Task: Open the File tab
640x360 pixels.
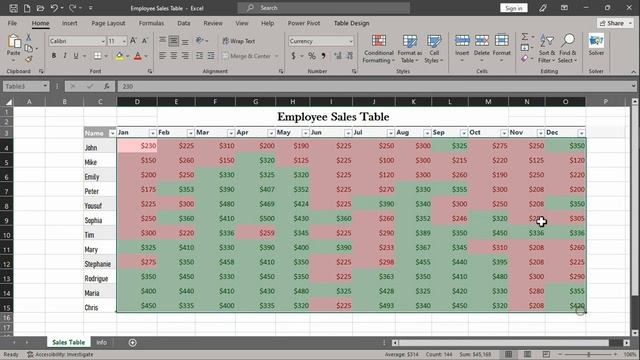Action: (x=12, y=23)
